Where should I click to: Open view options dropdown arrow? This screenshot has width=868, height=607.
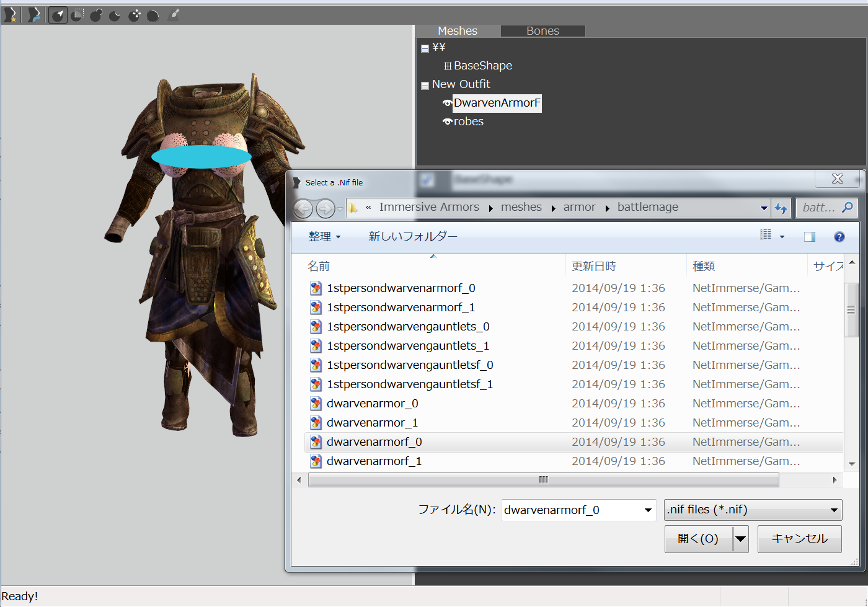(x=782, y=237)
